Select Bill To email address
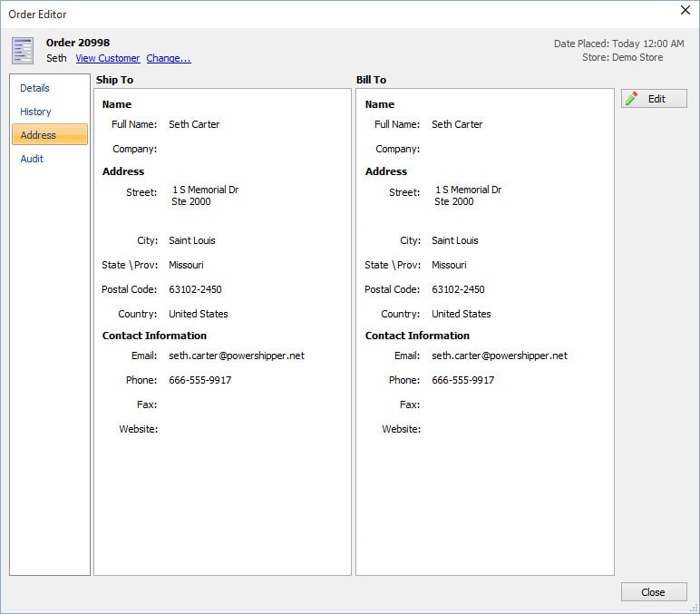The image size is (700, 614). click(500, 356)
